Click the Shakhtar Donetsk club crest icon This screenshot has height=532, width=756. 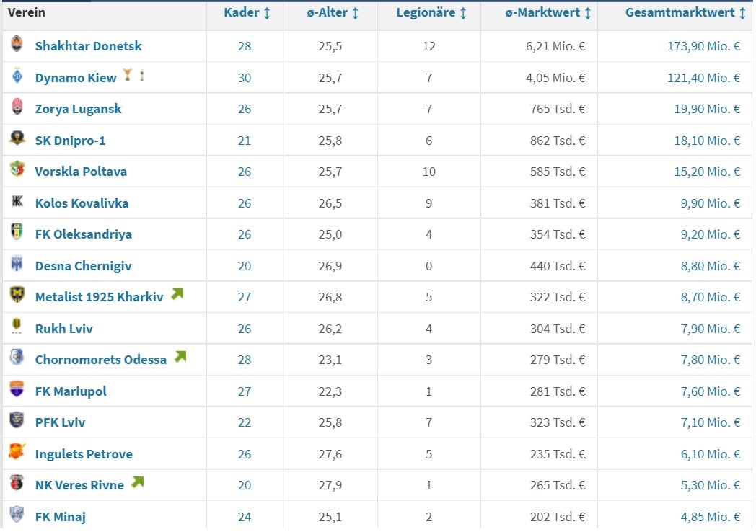17,45
